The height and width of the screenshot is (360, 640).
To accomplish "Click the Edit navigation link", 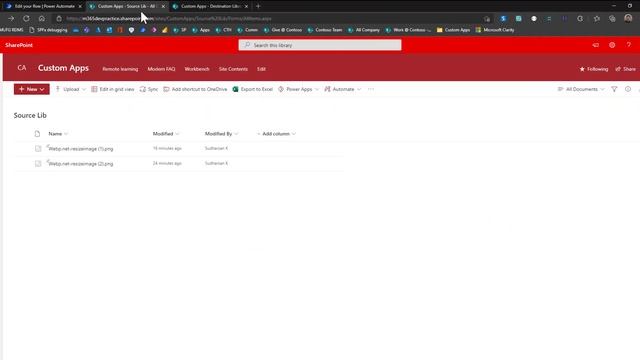I will [261, 69].
